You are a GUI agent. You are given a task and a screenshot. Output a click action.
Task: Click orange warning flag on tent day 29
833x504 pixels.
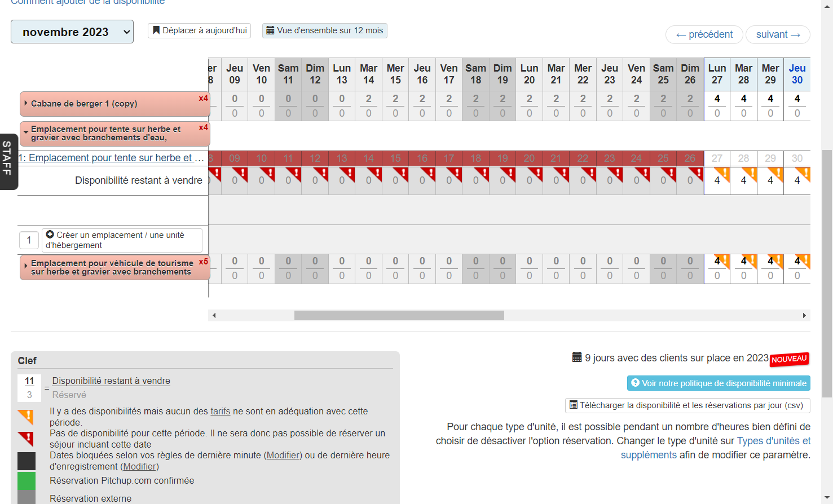click(x=777, y=174)
